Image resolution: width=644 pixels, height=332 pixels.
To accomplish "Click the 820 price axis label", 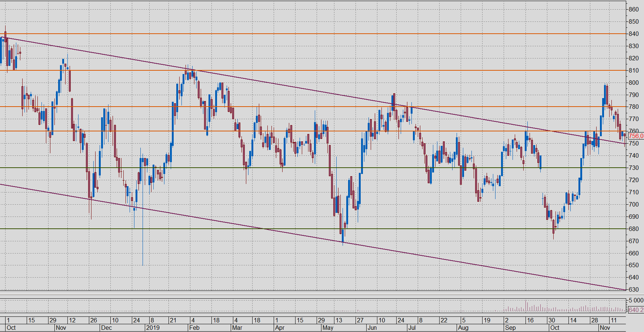I will 634,58.
